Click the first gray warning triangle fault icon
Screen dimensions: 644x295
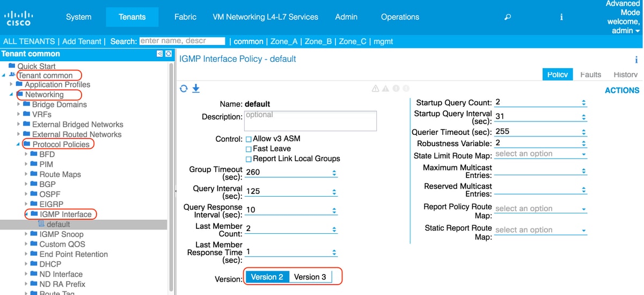[x=376, y=89]
